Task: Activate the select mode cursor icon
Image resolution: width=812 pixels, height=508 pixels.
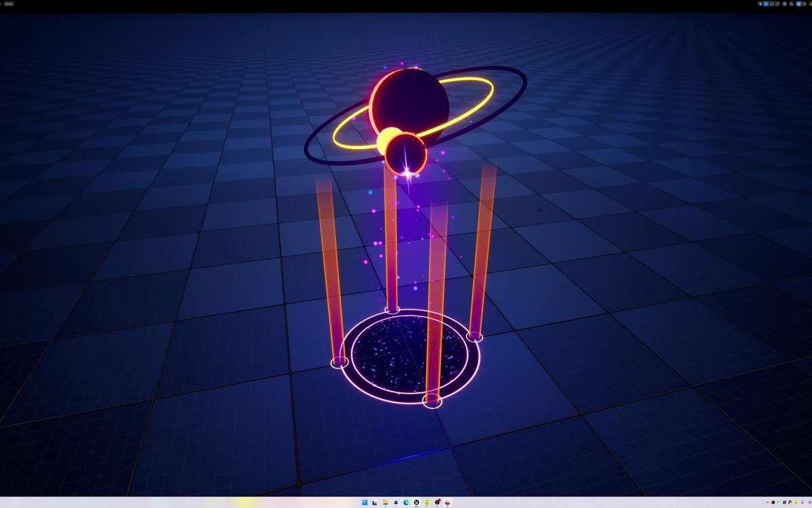Action: (x=760, y=3)
